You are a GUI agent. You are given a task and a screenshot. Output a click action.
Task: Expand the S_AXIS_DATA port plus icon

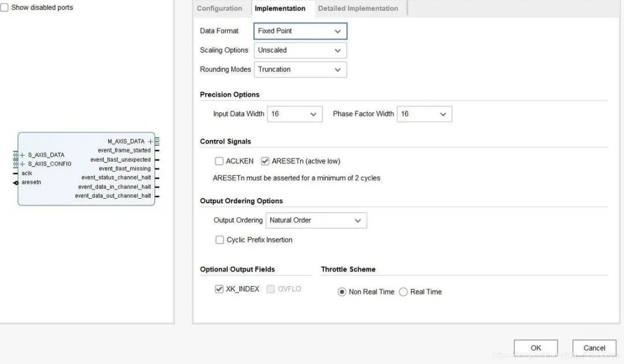[x=23, y=155]
